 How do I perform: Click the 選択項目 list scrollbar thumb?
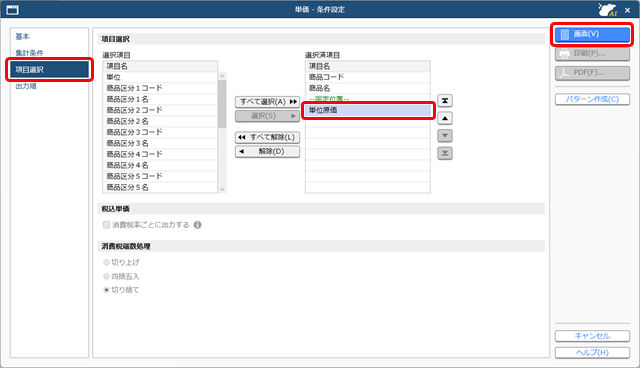(x=222, y=104)
